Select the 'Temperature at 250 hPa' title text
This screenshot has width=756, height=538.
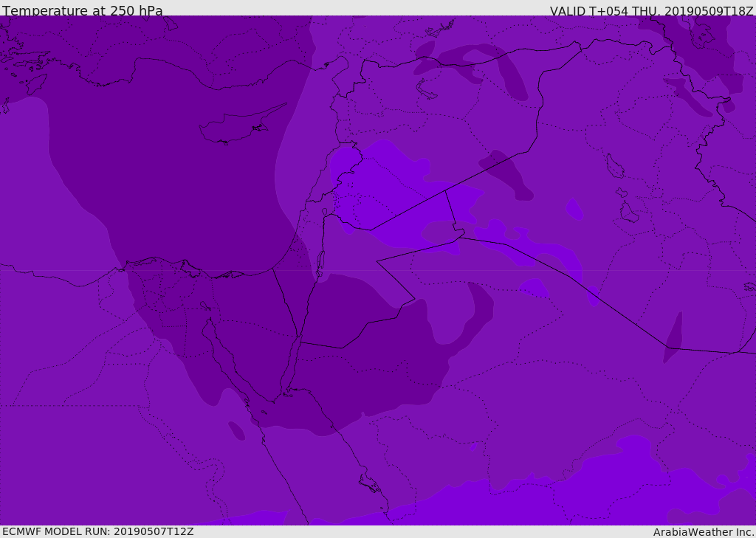(x=83, y=10)
